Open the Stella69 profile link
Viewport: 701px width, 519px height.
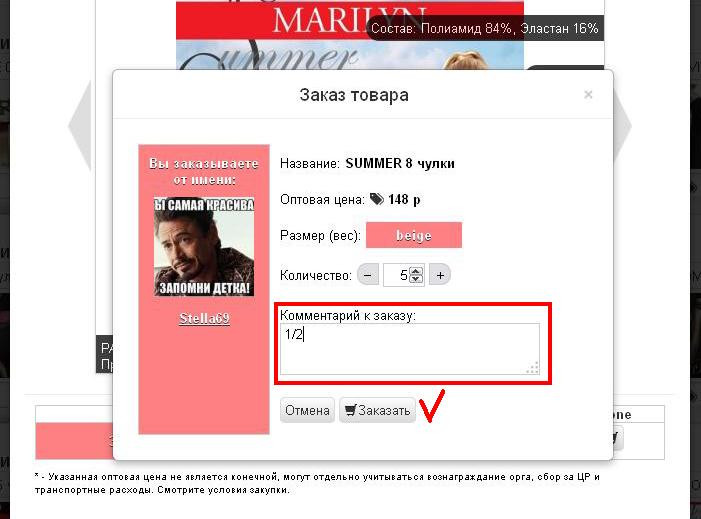[x=204, y=318]
